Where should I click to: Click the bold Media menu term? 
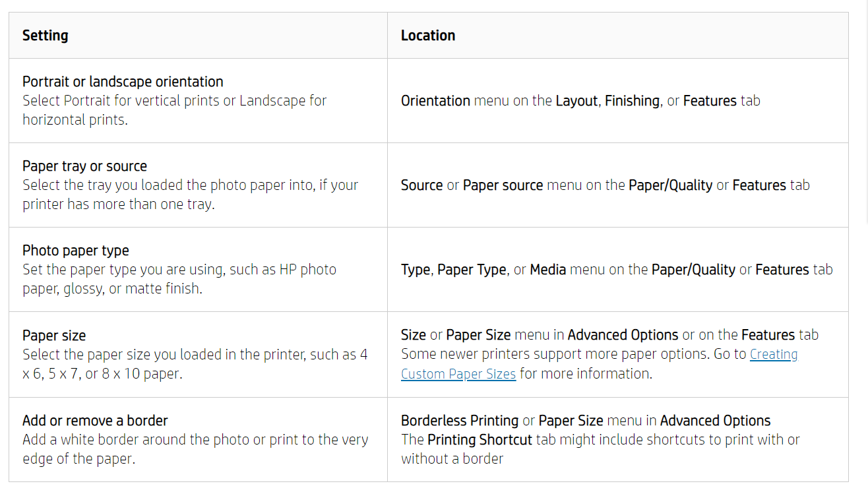(x=547, y=270)
